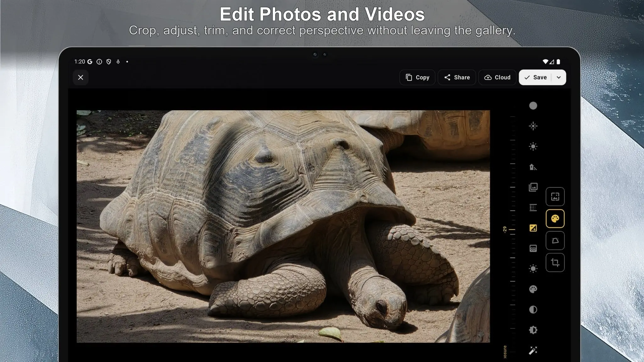Click the -29 exposure value label
Image resolution: width=644 pixels, height=362 pixels.
tap(505, 229)
